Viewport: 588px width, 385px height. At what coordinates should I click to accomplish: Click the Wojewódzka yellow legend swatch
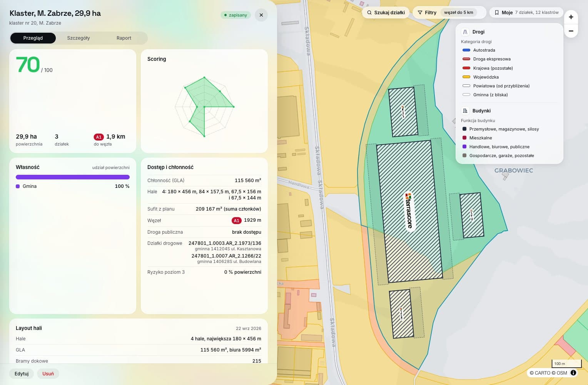click(x=466, y=77)
